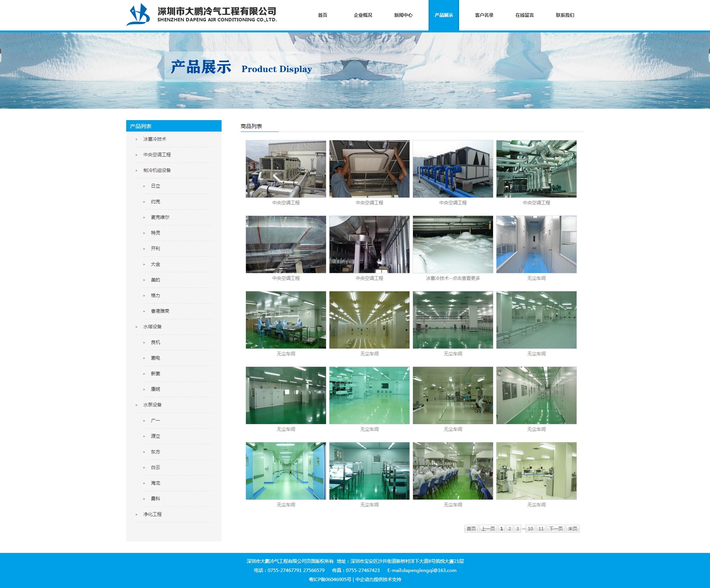
Task: Open the seated white-suit workers photo
Action: [x=453, y=471]
